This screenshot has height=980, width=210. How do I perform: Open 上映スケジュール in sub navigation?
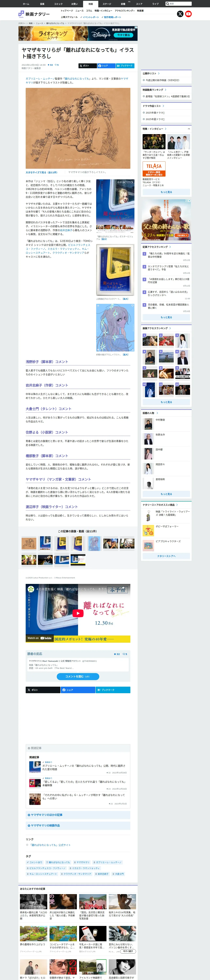69,17
